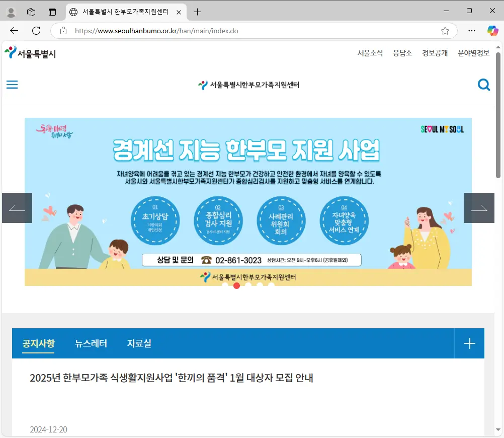This screenshot has height=438, width=504.
Task: Click inside the browser address bar
Action: click(201, 31)
